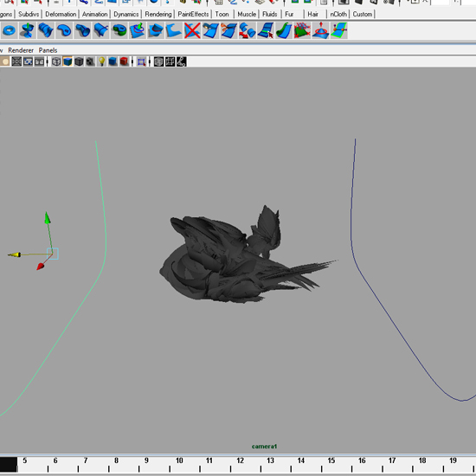
Task: Click the black current-time marker on timeline
Action: 8,465
